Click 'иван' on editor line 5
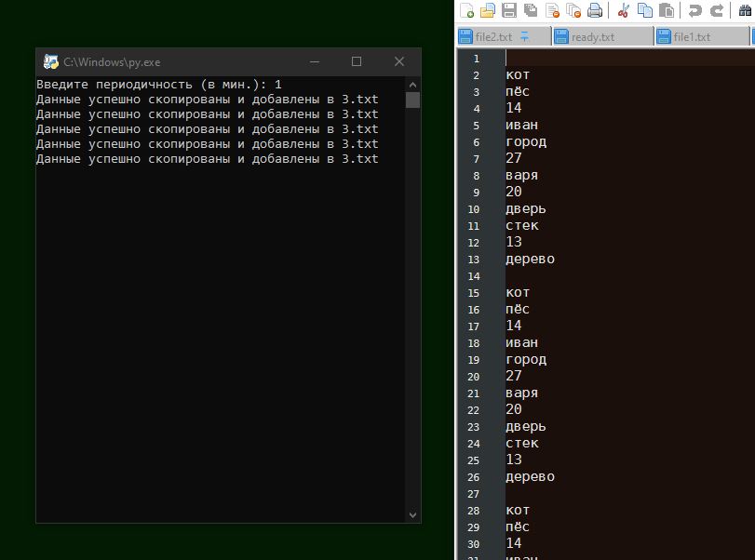Image resolution: width=755 pixels, height=560 pixels. point(522,125)
